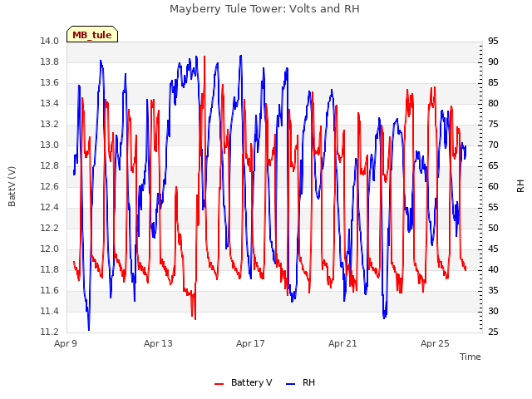Click the right-side RH axis title

(x=520, y=186)
